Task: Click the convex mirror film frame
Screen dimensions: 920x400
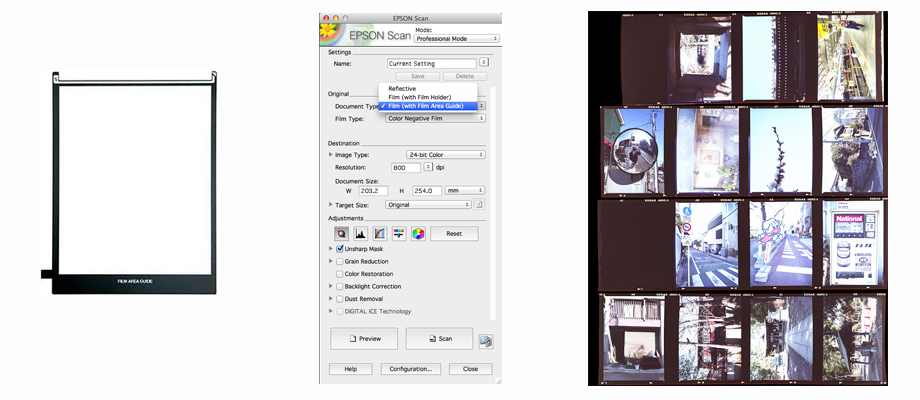Action: pos(632,151)
